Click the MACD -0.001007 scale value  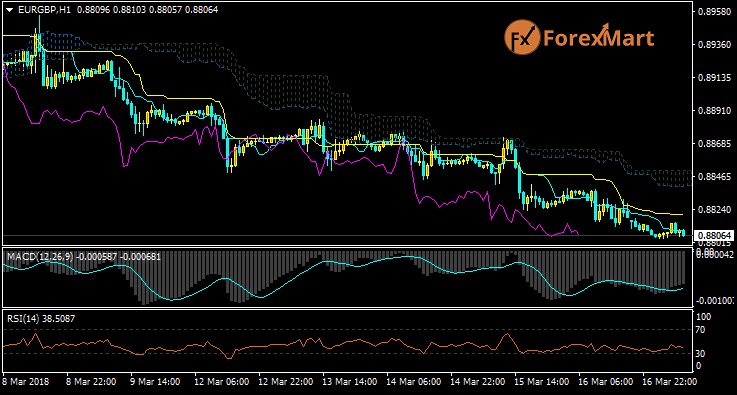pyautogui.click(x=714, y=300)
